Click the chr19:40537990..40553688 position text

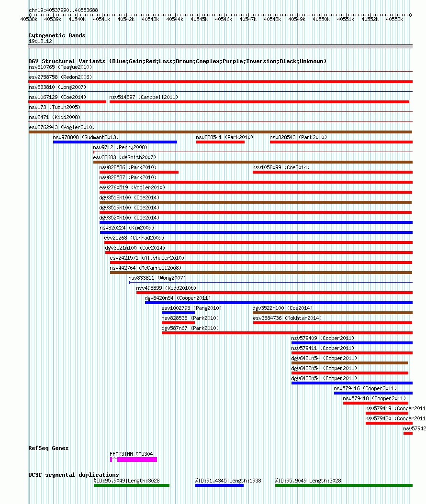point(63,11)
